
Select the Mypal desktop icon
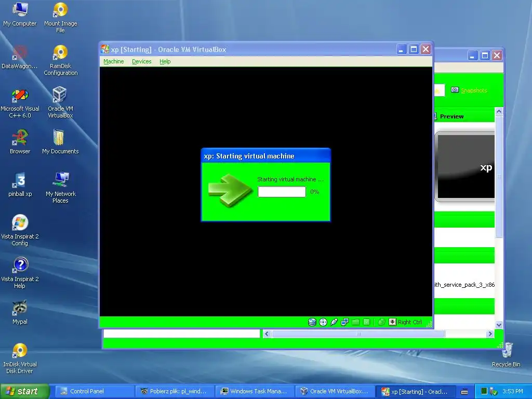[x=20, y=312]
